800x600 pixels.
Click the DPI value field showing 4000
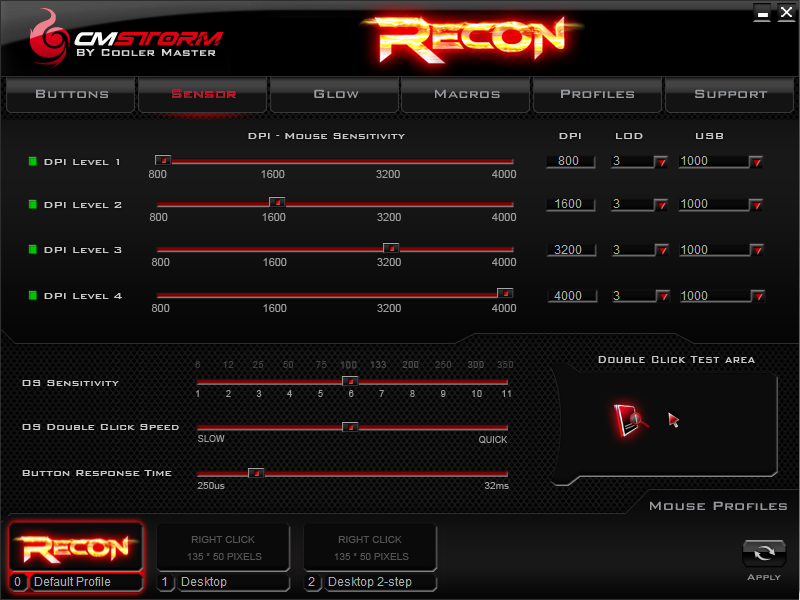click(x=571, y=296)
